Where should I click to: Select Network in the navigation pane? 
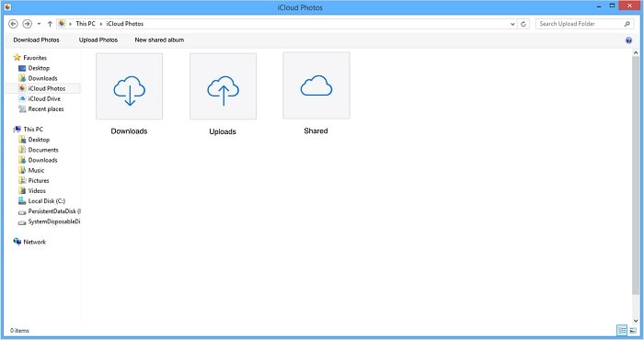coord(35,242)
